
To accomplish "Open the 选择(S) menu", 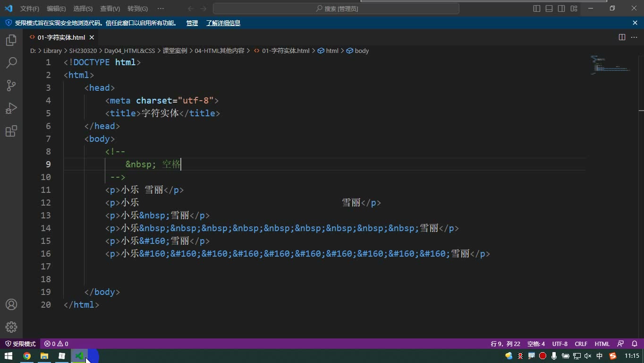I will coord(83,9).
